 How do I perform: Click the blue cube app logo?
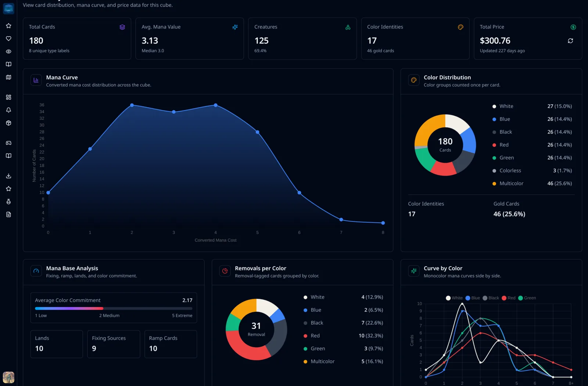[8, 8]
